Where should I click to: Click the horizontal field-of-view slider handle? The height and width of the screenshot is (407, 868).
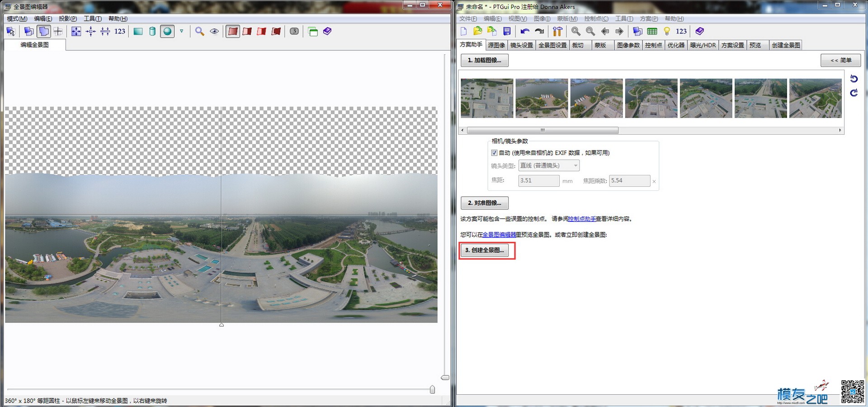(432, 389)
